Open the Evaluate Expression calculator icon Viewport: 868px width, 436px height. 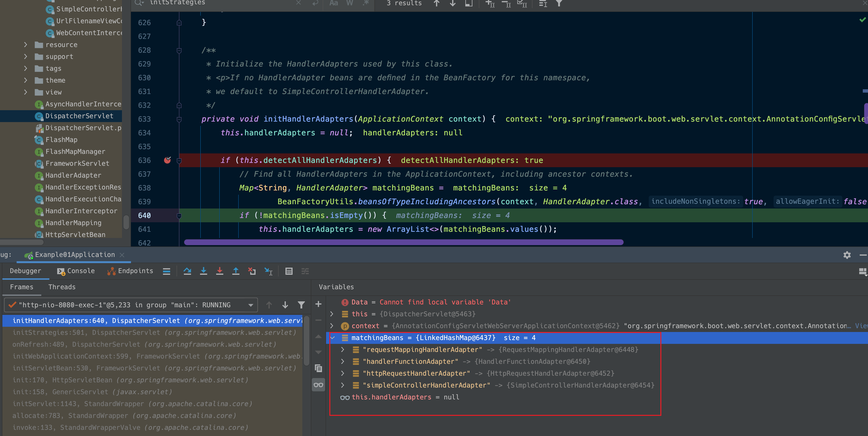[289, 271]
